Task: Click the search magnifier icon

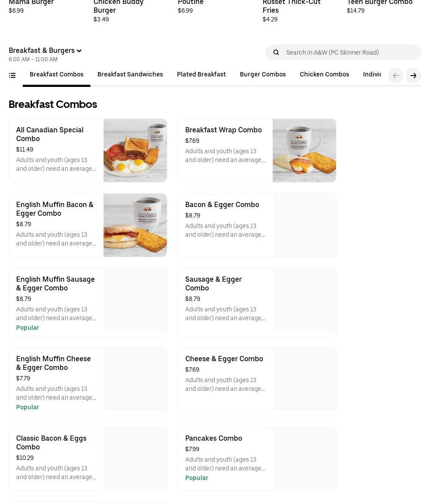Action: [x=276, y=52]
